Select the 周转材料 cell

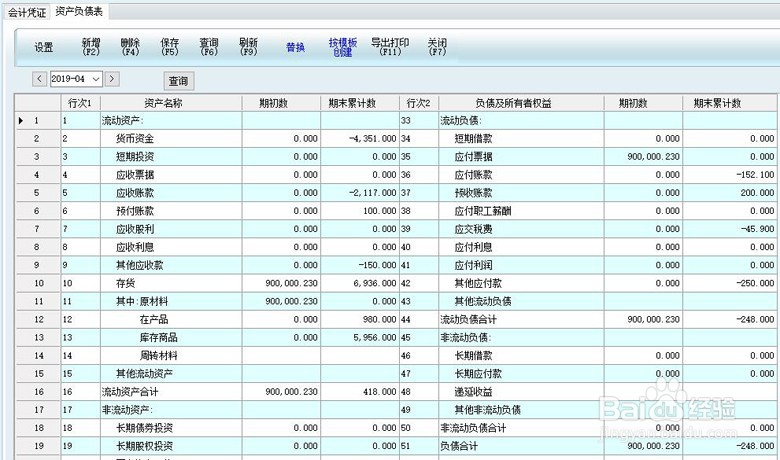(171, 356)
